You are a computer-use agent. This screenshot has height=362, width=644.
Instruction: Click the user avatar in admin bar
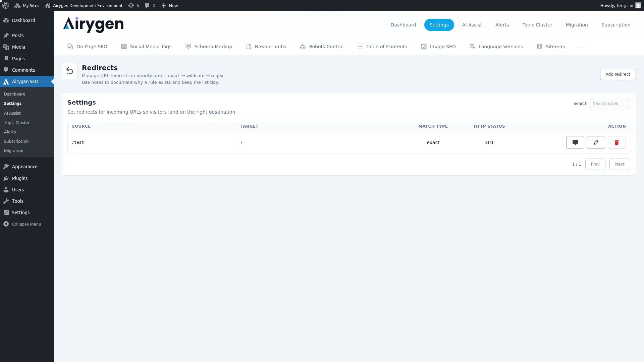tap(638, 5)
